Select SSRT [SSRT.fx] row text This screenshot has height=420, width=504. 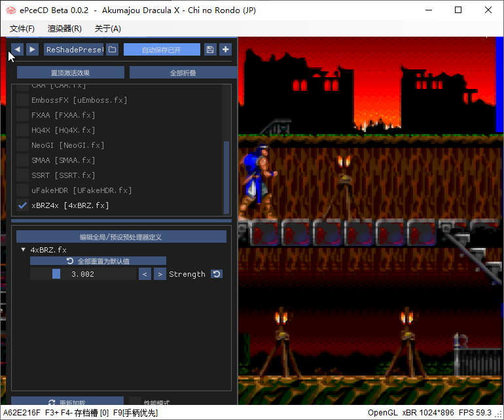click(63, 175)
